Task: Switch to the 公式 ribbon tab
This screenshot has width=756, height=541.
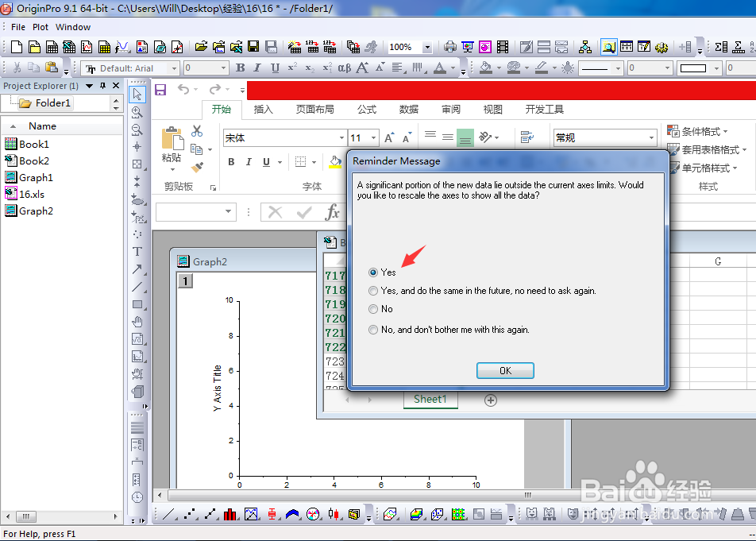Action: 367,110
